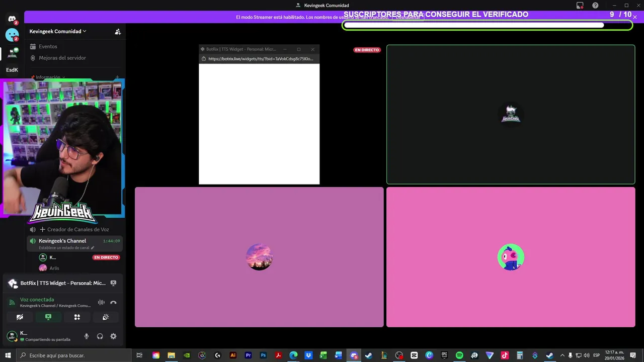Screen dimensions: 644x362
Task: Open the Kevingeek Comunidad server icon
Action: pos(12,53)
